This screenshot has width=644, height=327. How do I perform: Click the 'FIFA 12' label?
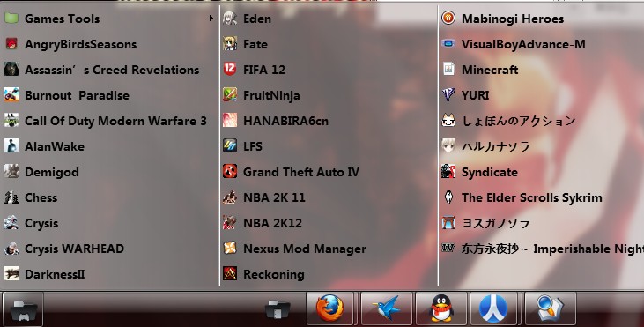click(264, 70)
